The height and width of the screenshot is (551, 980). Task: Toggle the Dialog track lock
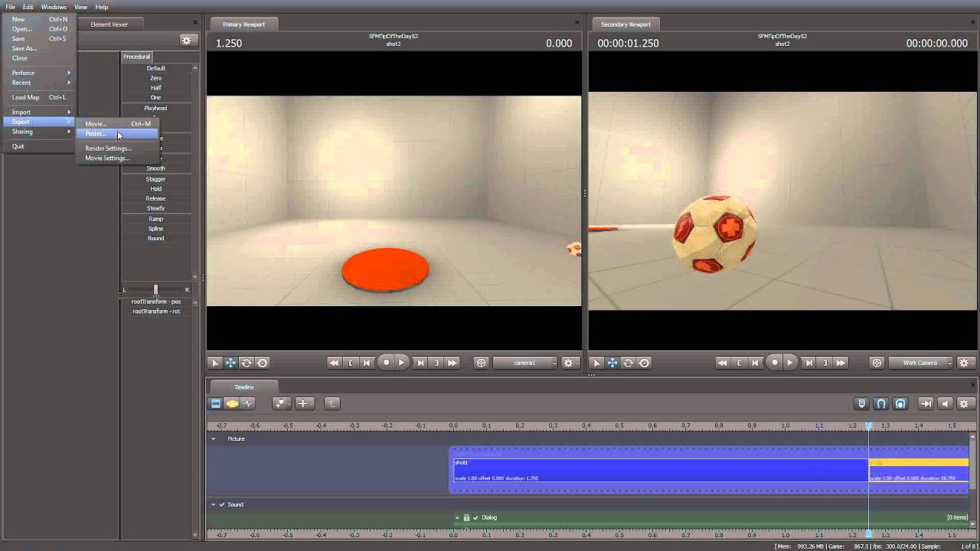466,518
